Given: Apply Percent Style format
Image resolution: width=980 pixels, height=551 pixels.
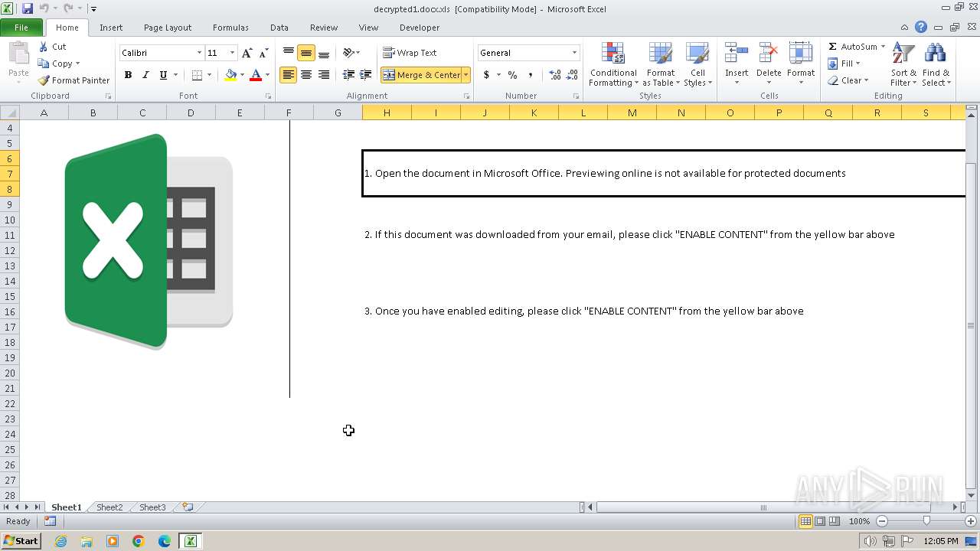Looking at the screenshot, I should (x=512, y=75).
